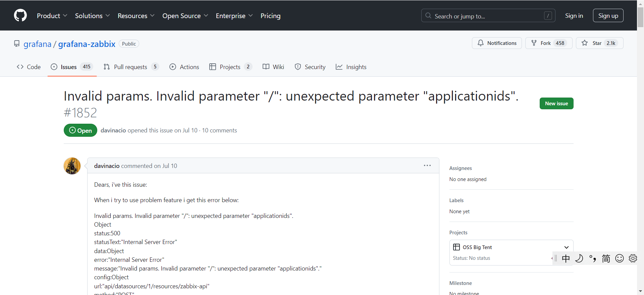Open the Pricing link
Image resolution: width=644 pixels, height=295 pixels.
pyautogui.click(x=270, y=16)
